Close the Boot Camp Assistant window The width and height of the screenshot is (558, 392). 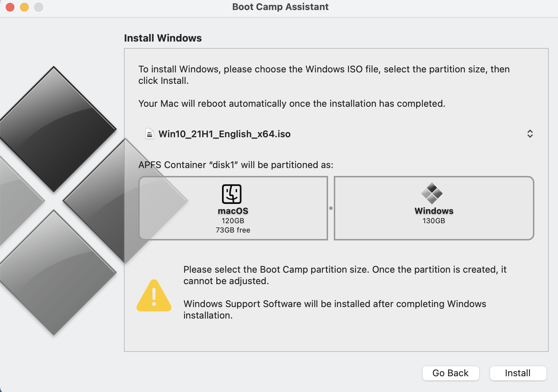pyautogui.click(x=10, y=7)
